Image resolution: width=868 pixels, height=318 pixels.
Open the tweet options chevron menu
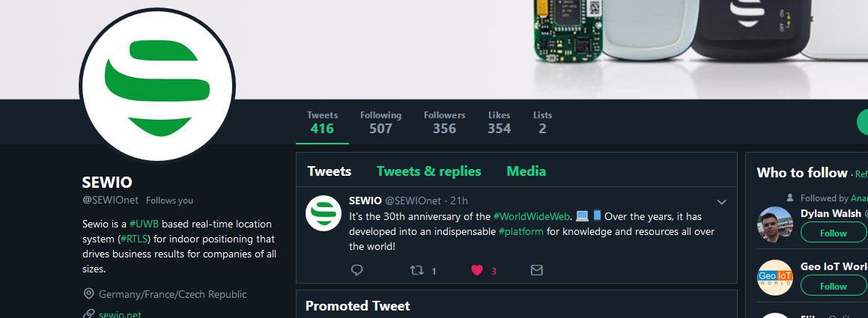pyautogui.click(x=722, y=202)
